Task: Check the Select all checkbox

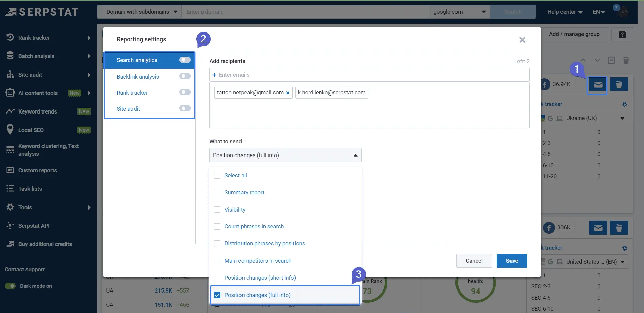Action: point(217,175)
